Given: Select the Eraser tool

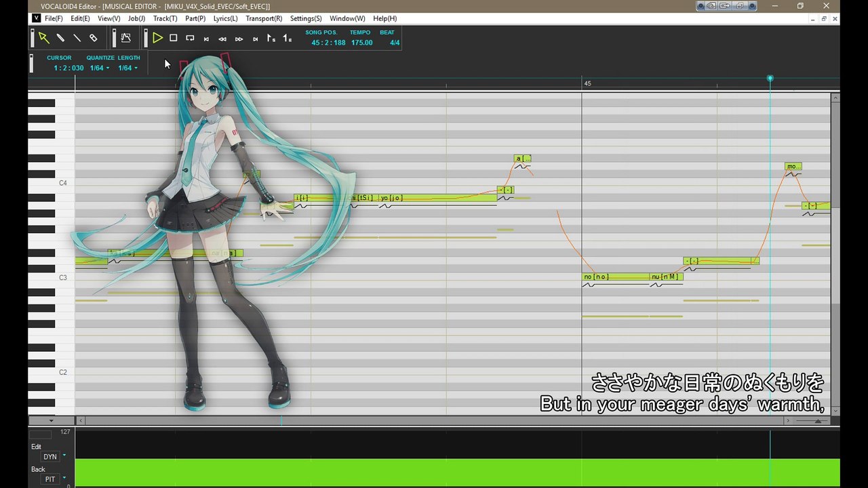Looking at the screenshot, I should 94,38.
